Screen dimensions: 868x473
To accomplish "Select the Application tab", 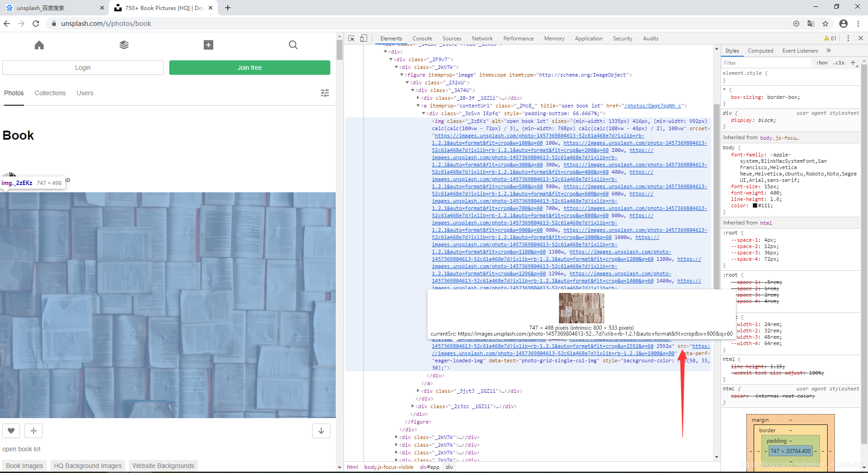I will (x=588, y=39).
